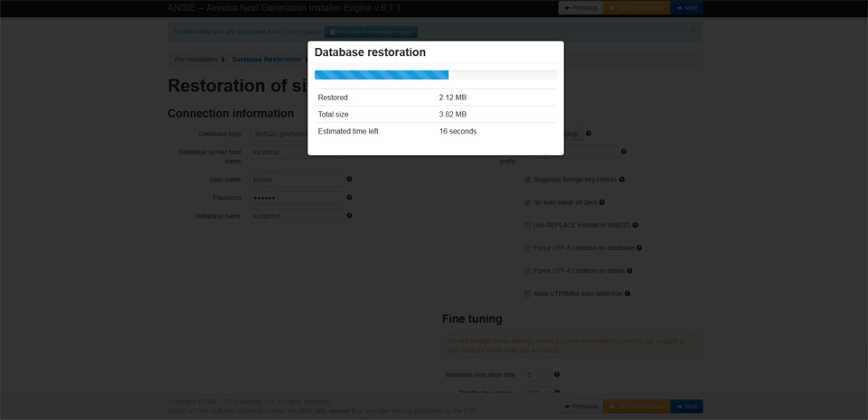The width and height of the screenshot is (868, 420).
Task: Click the Database restoration dialog title
Action: pos(371,52)
